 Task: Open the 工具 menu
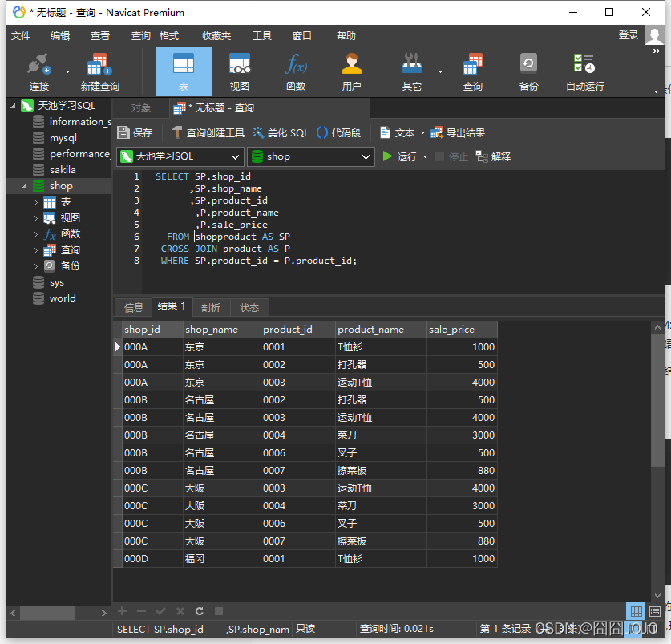(262, 36)
